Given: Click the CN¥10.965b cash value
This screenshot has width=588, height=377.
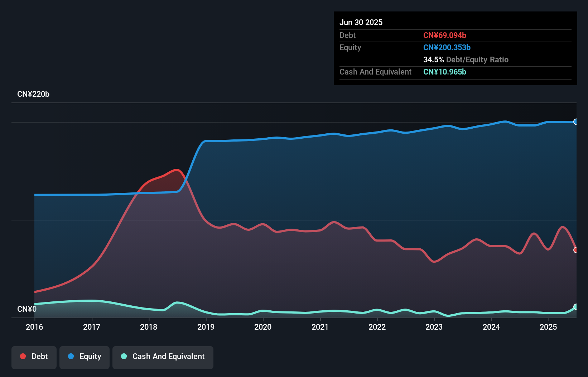Looking at the screenshot, I should pyautogui.click(x=445, y=72).
